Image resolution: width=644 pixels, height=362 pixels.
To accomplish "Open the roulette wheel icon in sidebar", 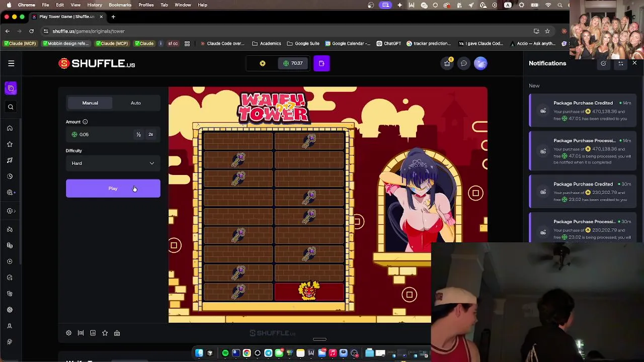I will point(10,310).
